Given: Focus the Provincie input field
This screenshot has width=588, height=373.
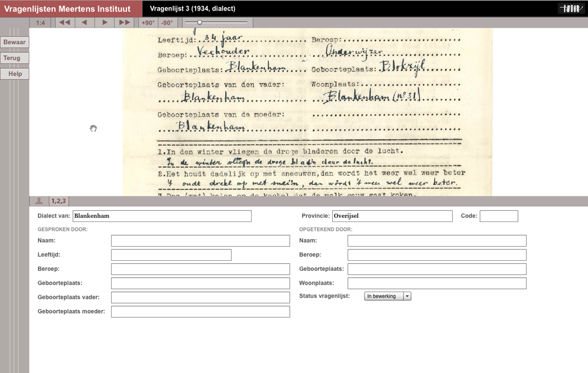Looking at the screenshot, I should [392, 216].
